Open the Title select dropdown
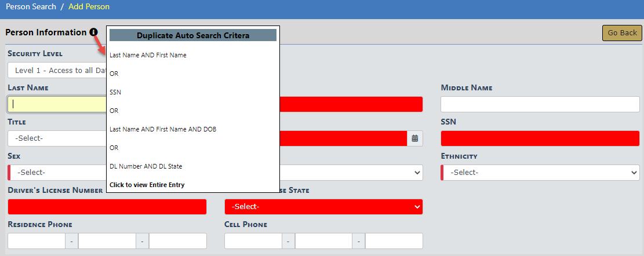The width and height of the screenshot is (644, 256). click(57, 138)
